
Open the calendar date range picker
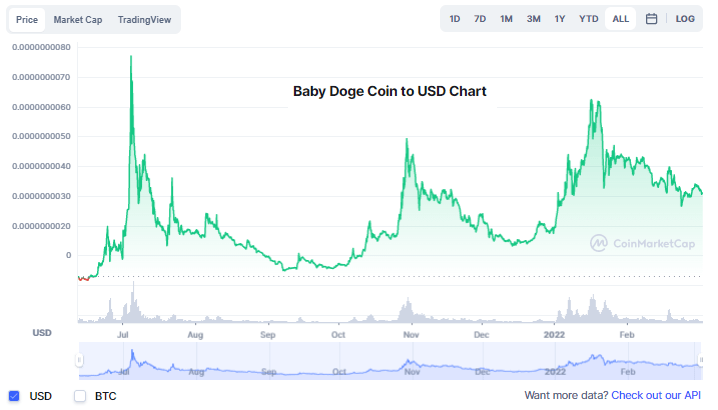[651, 19]
